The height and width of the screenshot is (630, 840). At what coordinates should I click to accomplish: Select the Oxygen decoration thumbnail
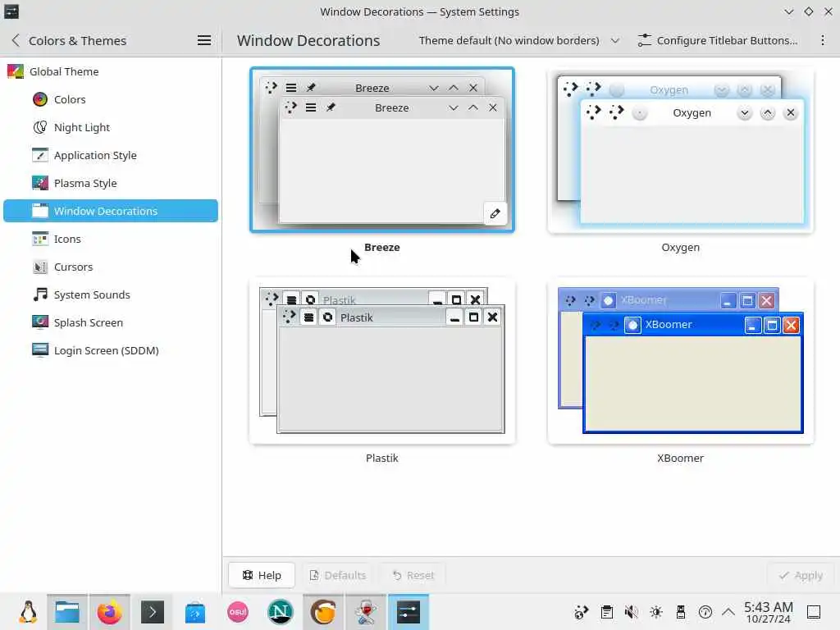(680, 149)
